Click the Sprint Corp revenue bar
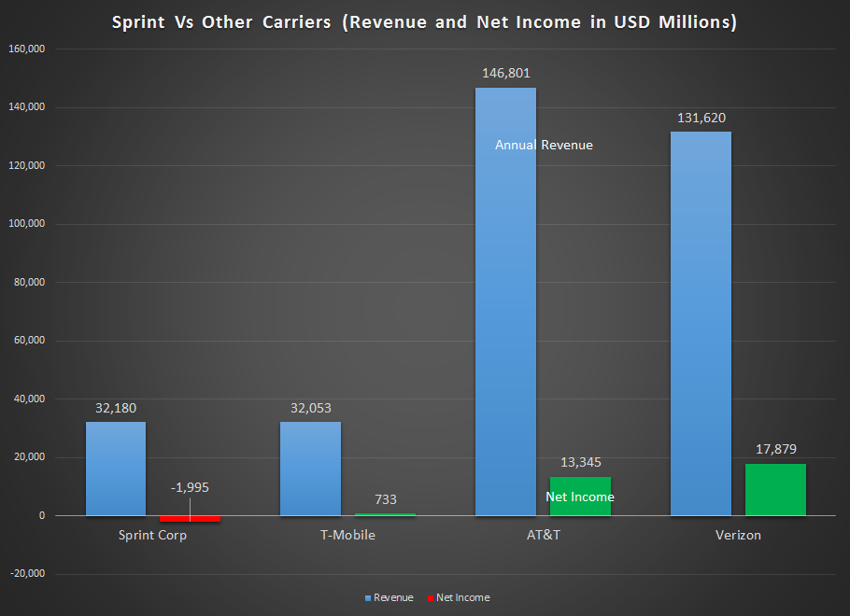The width and height of the screenshot is (850, 616). [x=116, y=469]
